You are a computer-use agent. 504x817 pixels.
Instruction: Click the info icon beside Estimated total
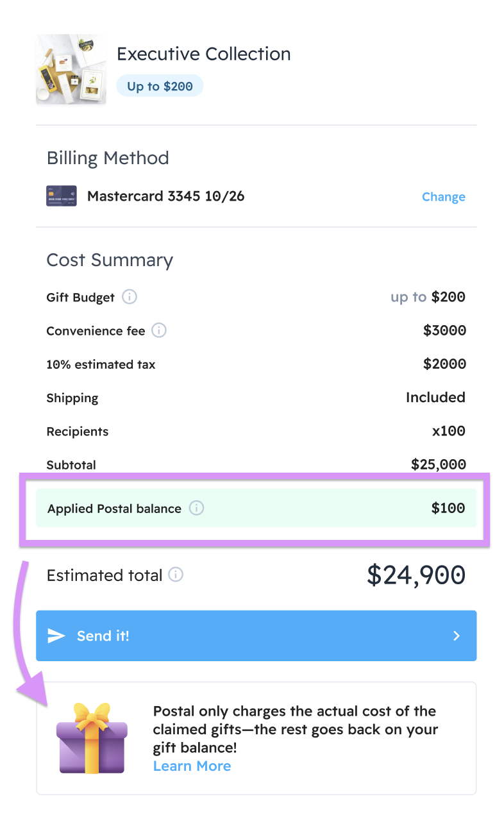[176, 575]
